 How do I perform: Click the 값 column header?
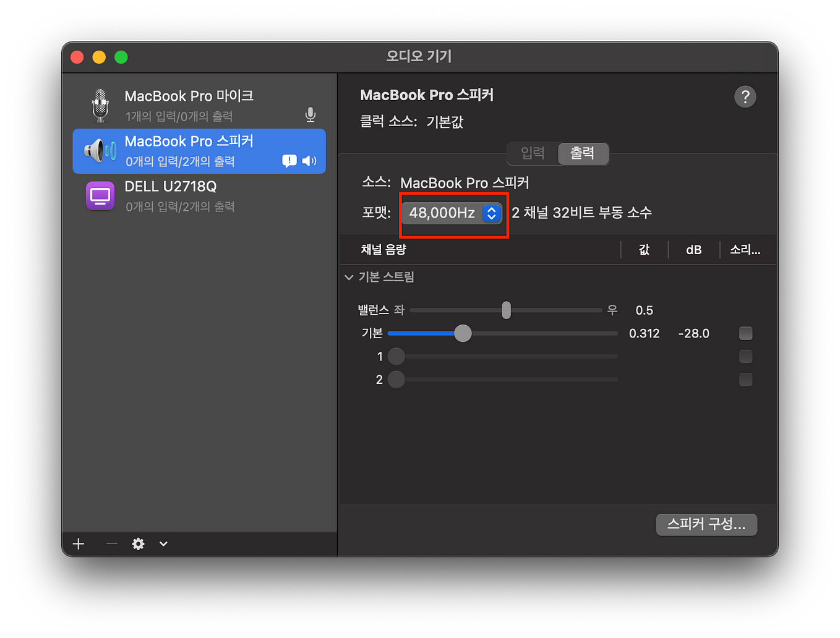(x=645, y=250)
